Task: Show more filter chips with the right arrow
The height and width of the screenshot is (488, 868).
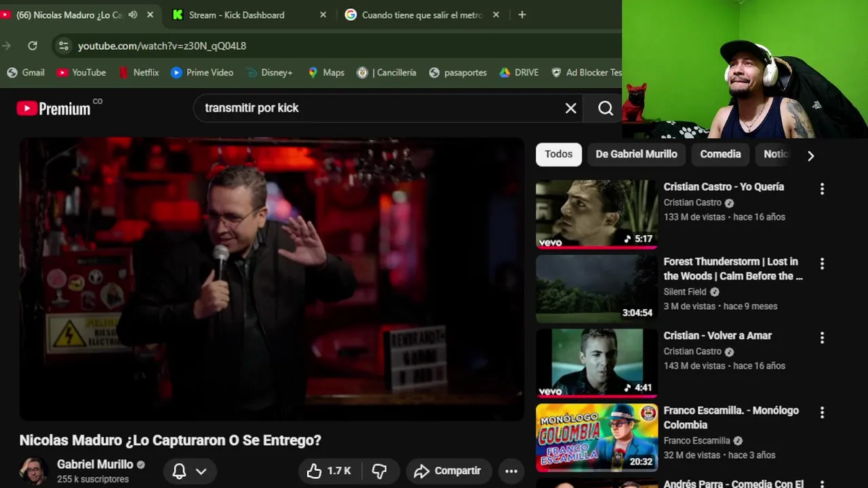Action: click(810, 155)
